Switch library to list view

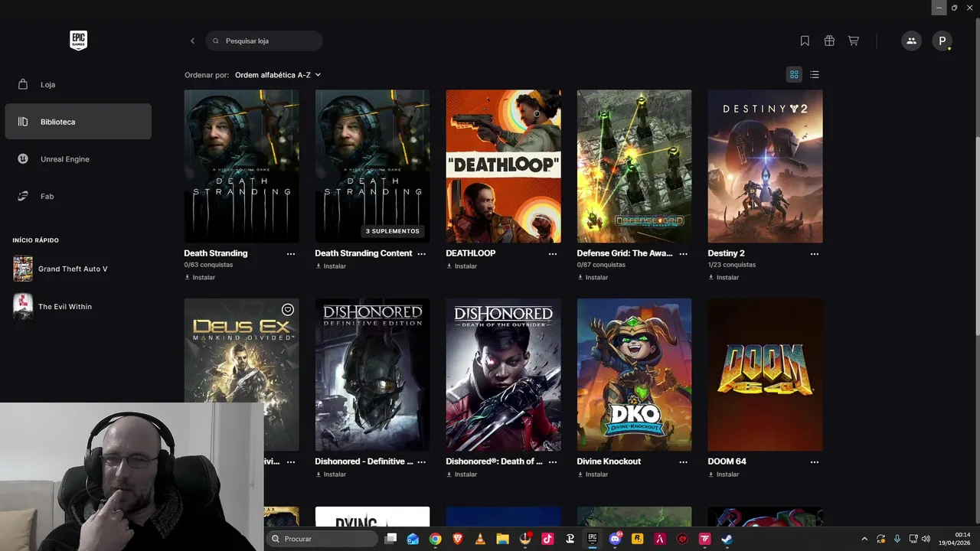point(815,74)
